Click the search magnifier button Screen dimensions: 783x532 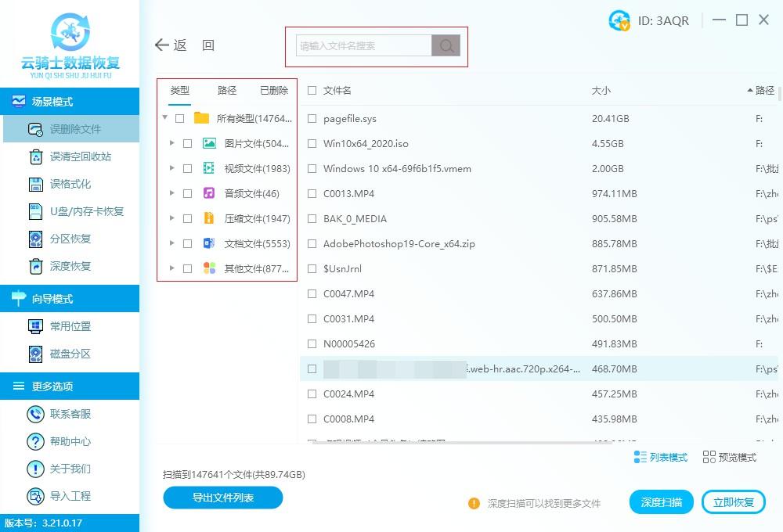446,46
